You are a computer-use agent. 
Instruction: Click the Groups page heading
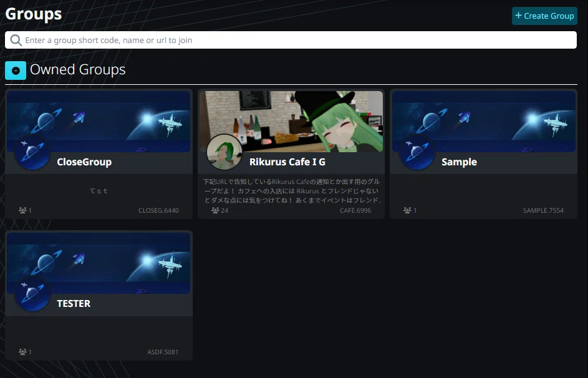click(x=34, y=14)
